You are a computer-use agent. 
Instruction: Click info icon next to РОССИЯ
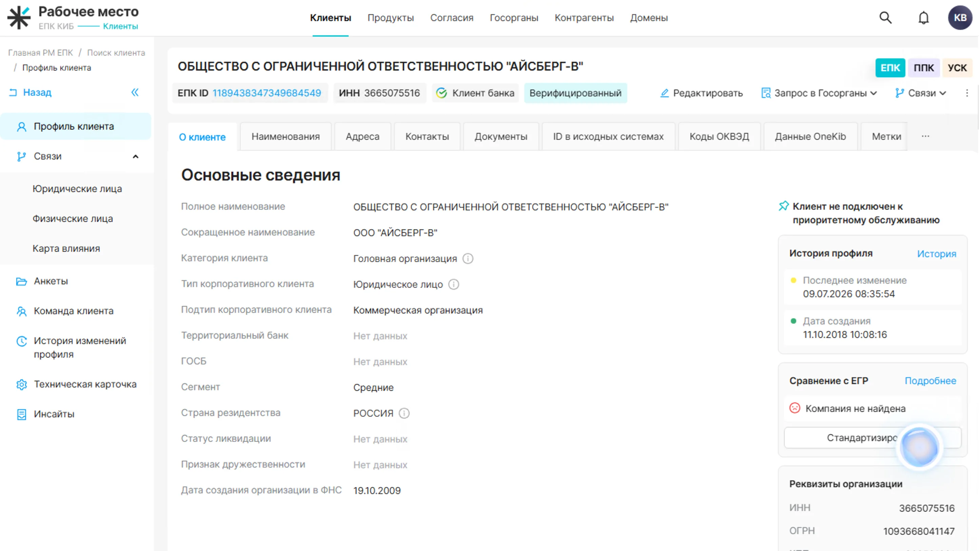pos(404,413)
